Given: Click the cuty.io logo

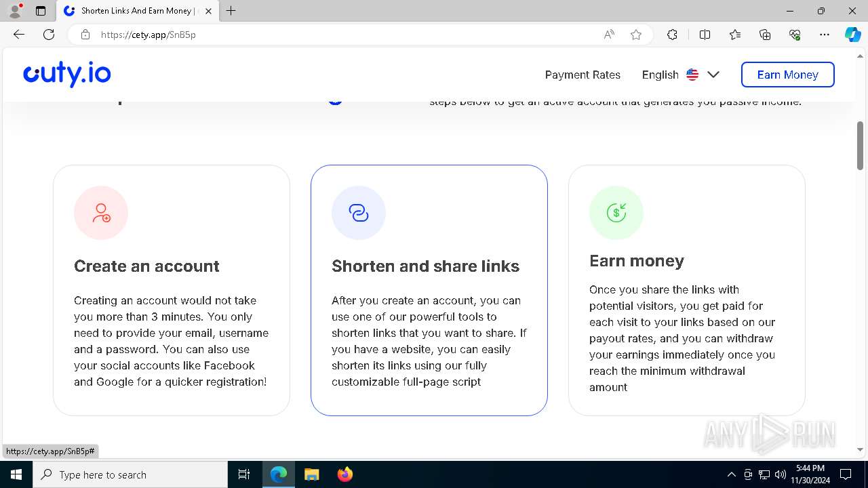Looking at the screenshot, I should (x=67, y=74).
